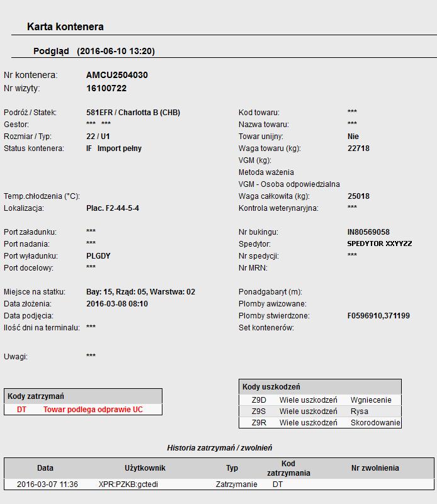Click the Uwagi label
The image size is (437, 504).
(x=16, y=357)
